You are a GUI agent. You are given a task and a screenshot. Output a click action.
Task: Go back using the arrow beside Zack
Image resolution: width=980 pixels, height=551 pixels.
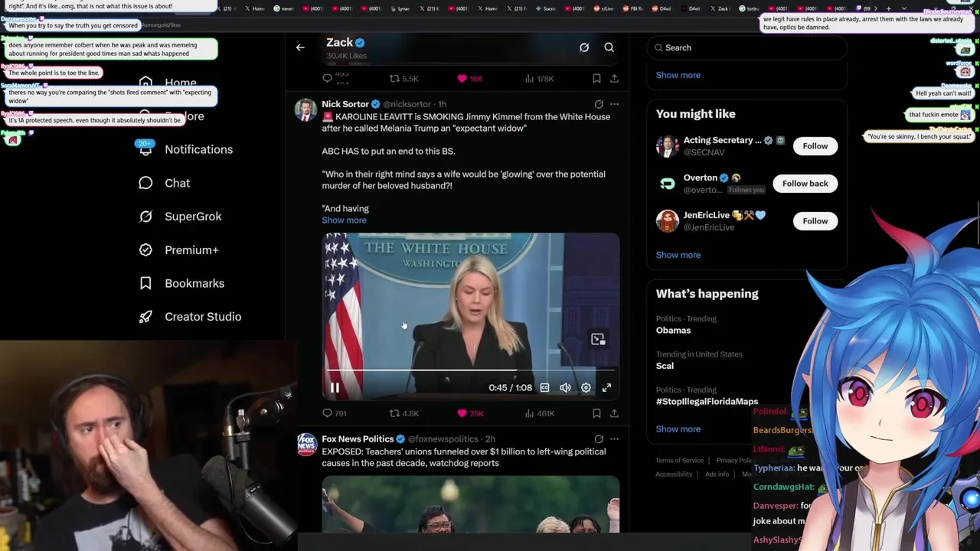[300, 47]
